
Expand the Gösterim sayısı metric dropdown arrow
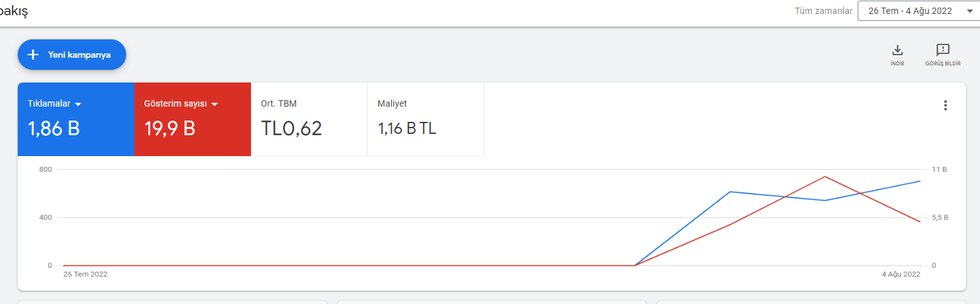tap(214, 104)
